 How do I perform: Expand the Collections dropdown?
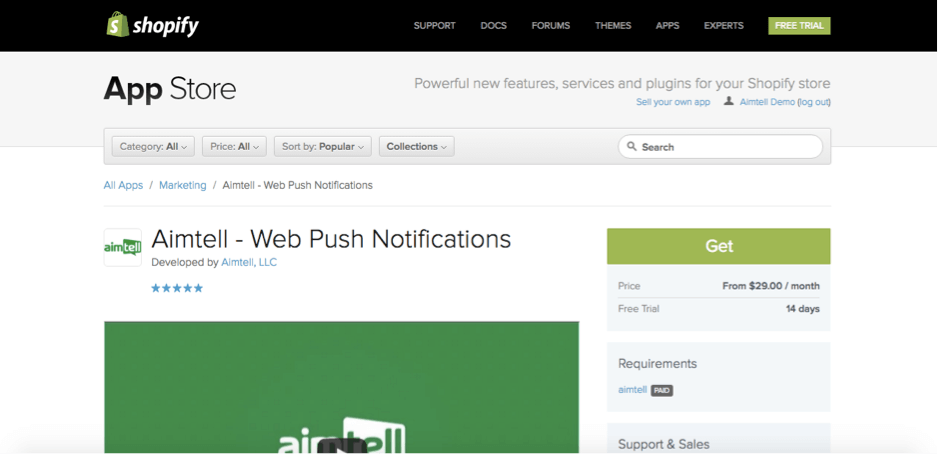tap(417, 147)
